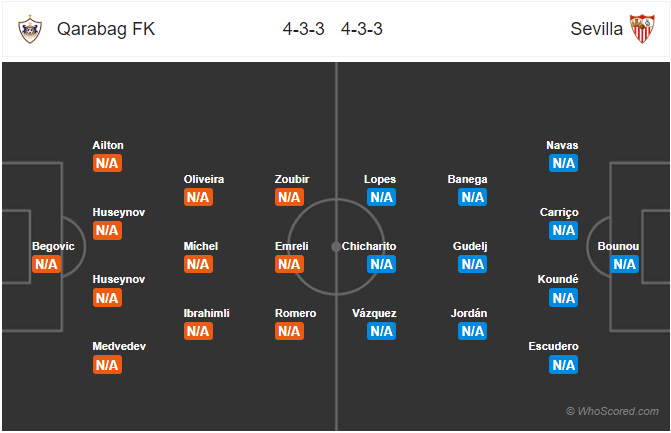Select Navas's N/A rating badge
Screen dimensions: 671x433
[564, 163]
